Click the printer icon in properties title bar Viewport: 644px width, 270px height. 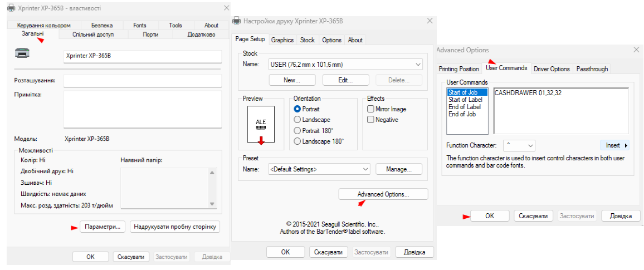click(x=11, y=8)
